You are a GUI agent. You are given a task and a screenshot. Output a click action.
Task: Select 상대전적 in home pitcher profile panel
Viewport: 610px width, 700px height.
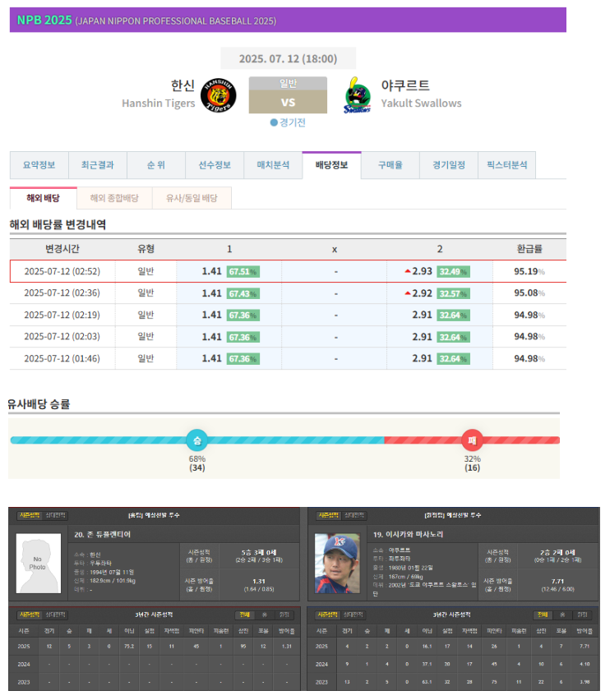click(x=55, y=515)
